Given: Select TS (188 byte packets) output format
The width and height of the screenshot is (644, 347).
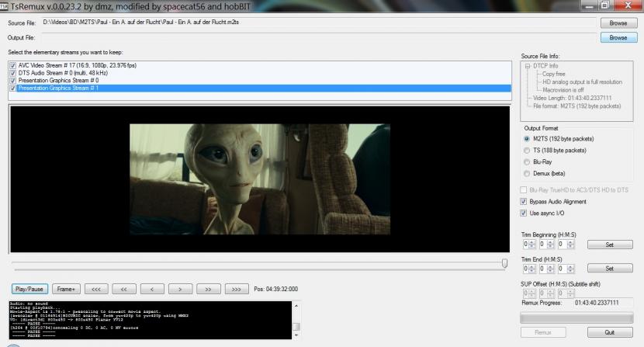Looking at the screenshot, I should tap(528, 151).
